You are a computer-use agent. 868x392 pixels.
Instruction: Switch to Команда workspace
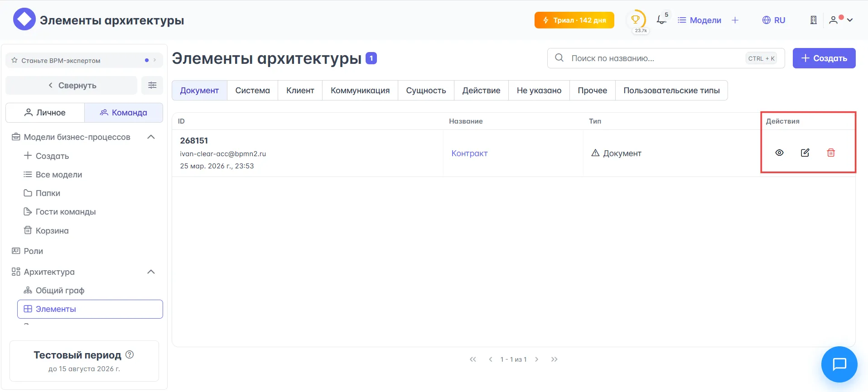coord(124,113)
